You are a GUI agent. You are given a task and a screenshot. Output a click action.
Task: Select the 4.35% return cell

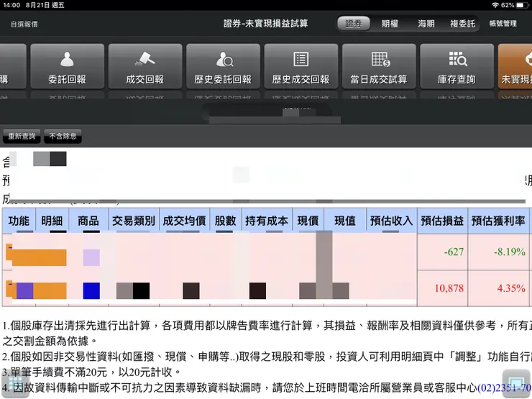click(498, 288)
